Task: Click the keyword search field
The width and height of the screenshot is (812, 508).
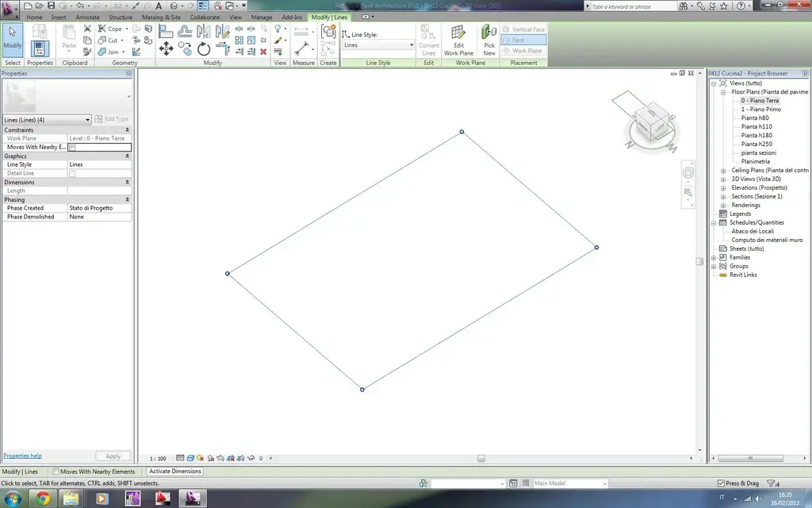Action: coord(633,6)
